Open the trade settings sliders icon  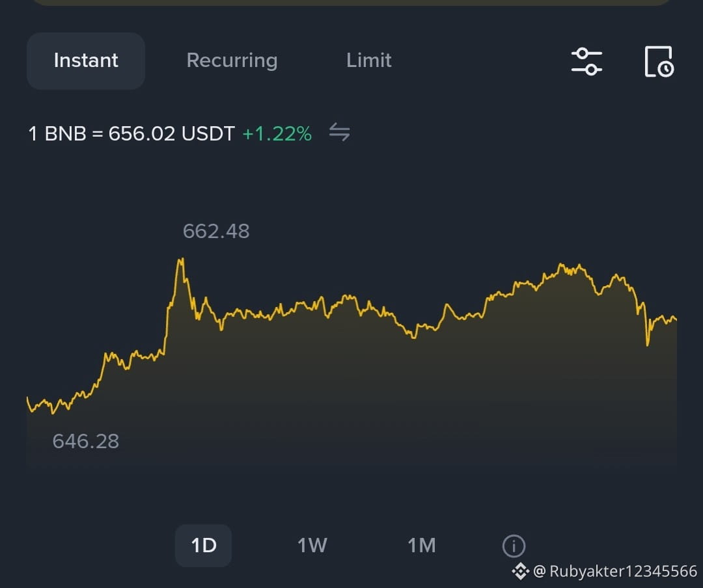[x=586, y=61]
